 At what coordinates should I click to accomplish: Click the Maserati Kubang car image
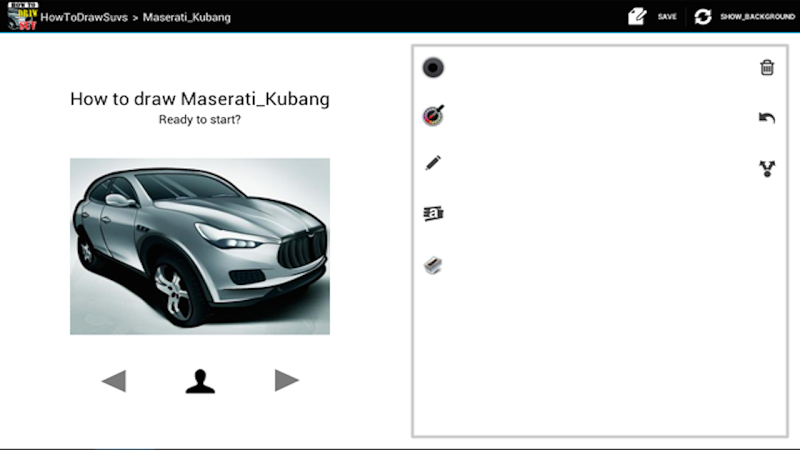(200, 246)
